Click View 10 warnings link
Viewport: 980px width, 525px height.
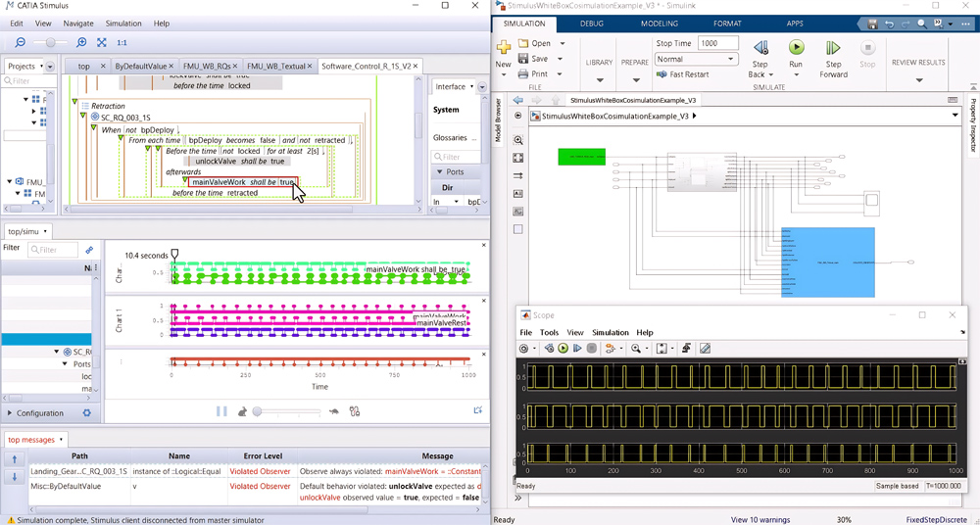coord(760,519)
